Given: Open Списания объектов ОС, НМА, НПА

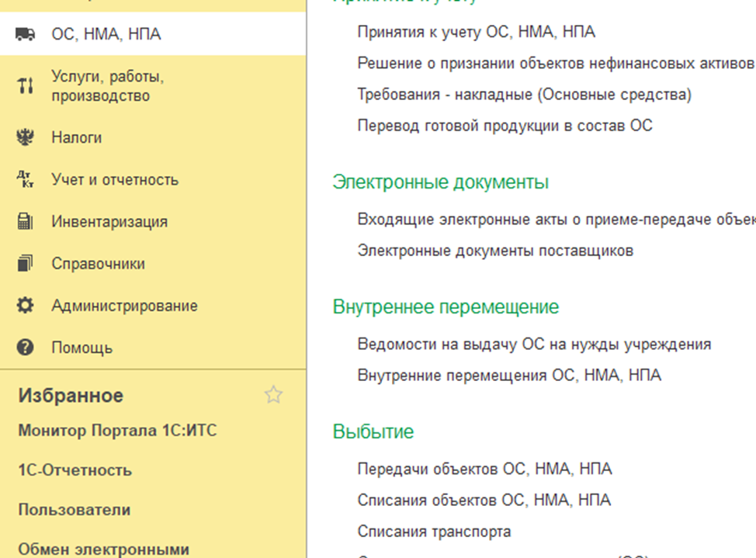Looking at the screenshot, I should click(484, 500).
